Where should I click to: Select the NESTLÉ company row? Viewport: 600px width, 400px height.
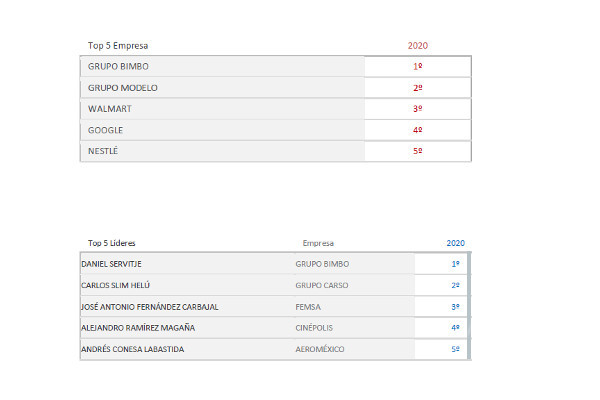[x=276, y=151]
